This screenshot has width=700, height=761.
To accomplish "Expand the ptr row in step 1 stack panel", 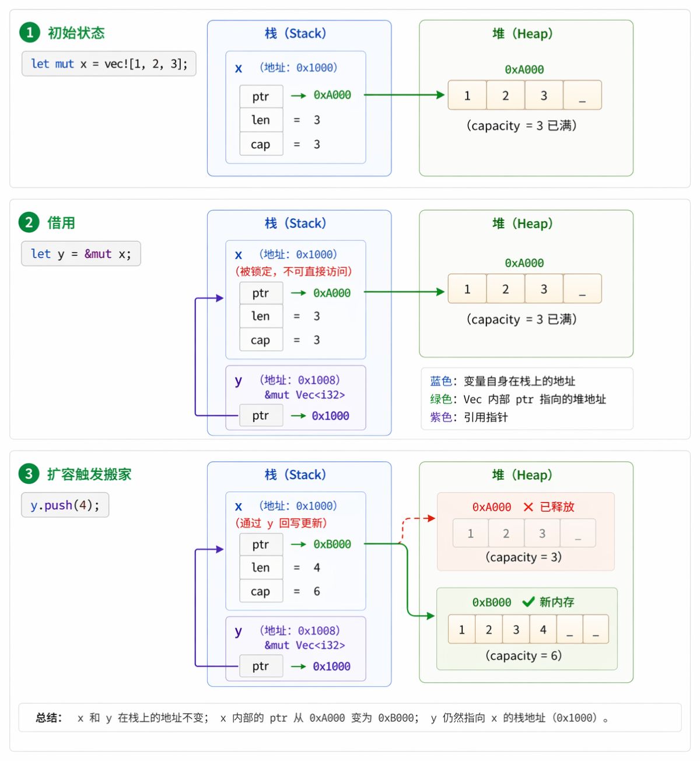I will coord(261,96).
